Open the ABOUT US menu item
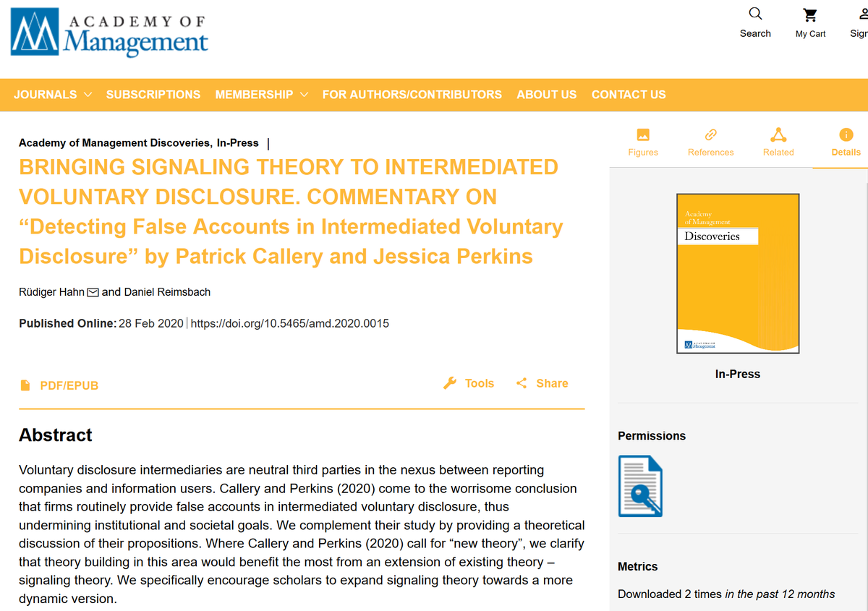Image resolution: width=868 pixels, height=611 pixels. 547,95
